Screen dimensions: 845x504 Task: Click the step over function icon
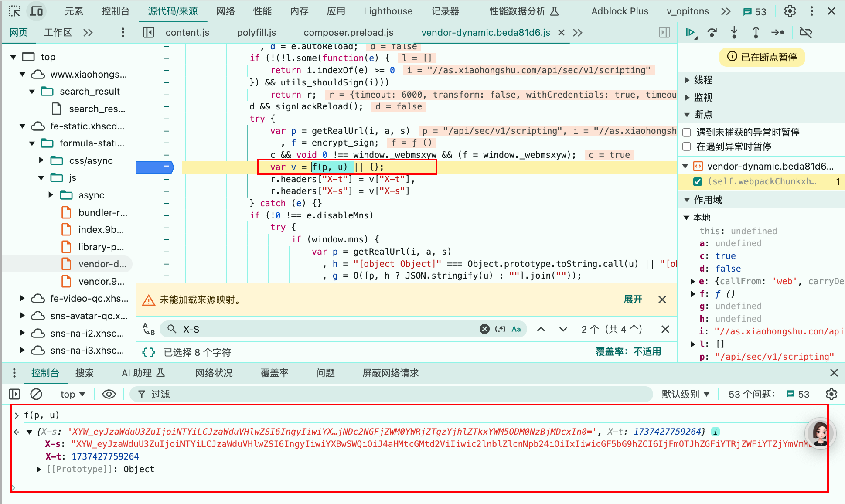pos(712,33)
